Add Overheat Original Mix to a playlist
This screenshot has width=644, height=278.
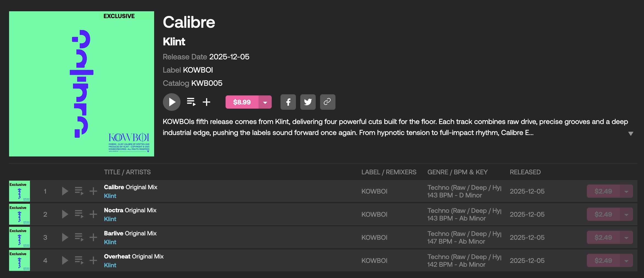93,260
